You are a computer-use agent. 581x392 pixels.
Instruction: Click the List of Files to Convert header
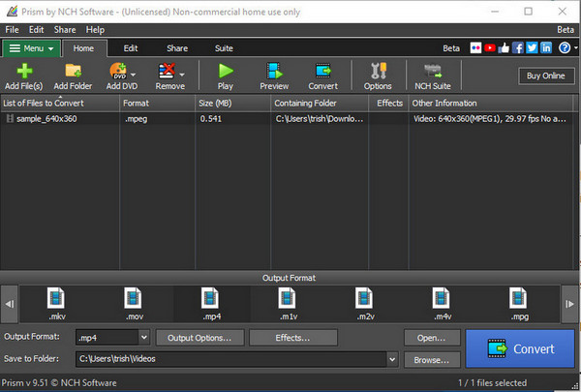(60, 103)
